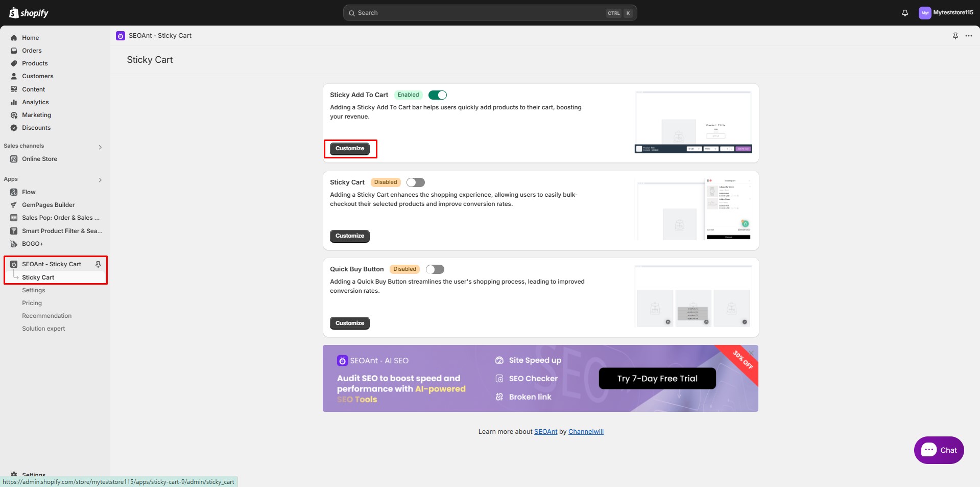Click the Home icon in sidebar
The image size is (980, 487).
click(14, 38)
